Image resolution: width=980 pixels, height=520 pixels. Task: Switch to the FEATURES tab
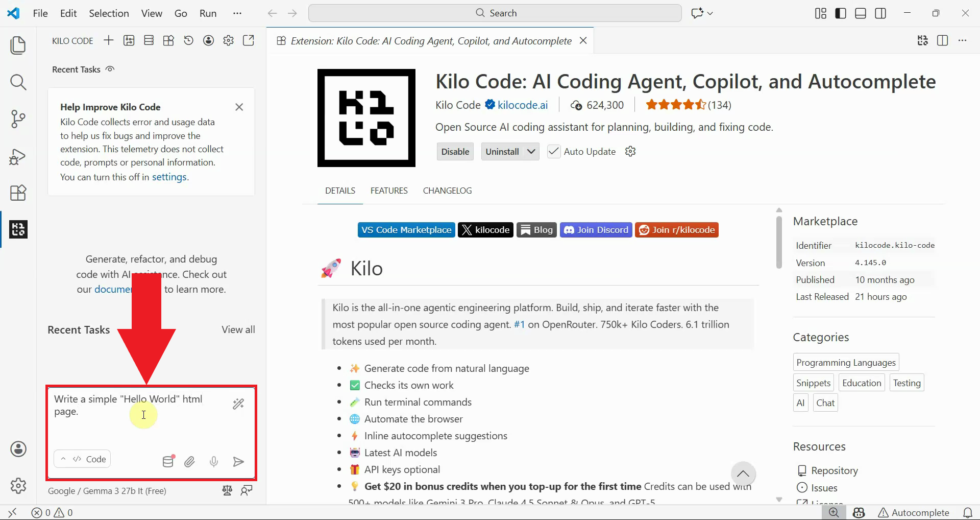389,191
